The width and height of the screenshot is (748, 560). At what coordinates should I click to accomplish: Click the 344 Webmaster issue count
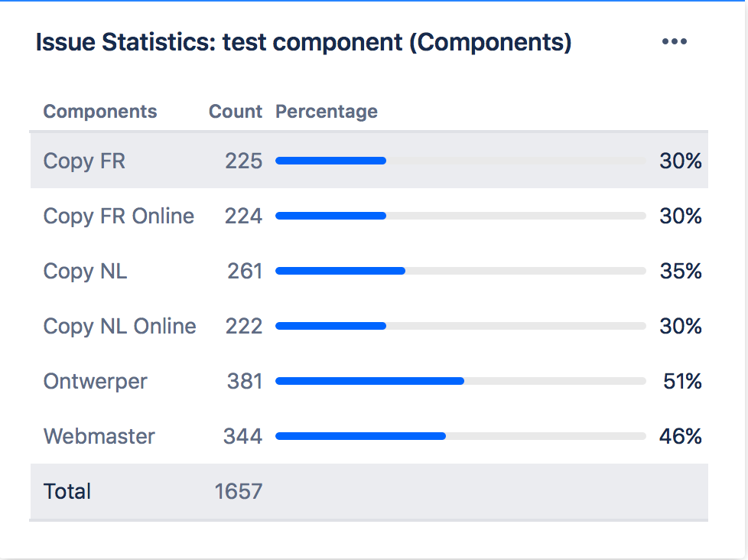[242, 437]
